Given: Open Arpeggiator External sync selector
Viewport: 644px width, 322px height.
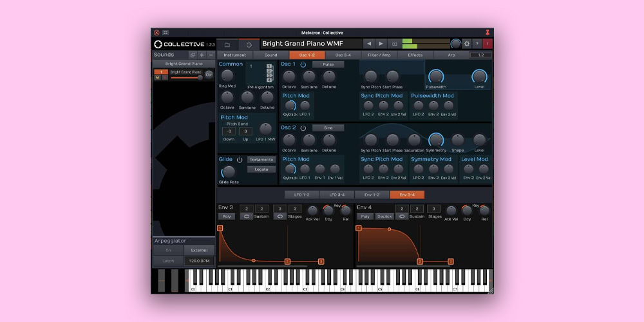Looking at the screenshot, I should pyautogui.click(x=199, y=250).
